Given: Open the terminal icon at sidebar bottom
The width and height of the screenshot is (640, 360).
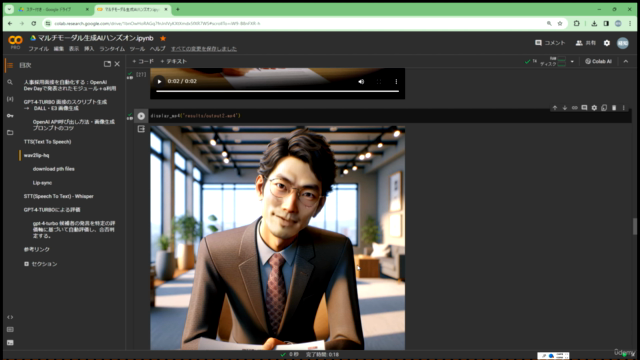Looking at the screenshot, I should click(10, 343).
